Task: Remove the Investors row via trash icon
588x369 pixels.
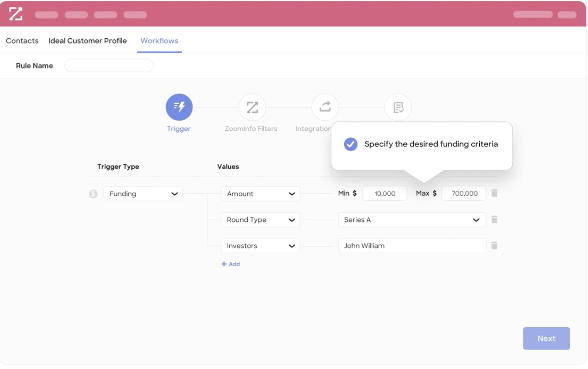Action: pos(494,245)
